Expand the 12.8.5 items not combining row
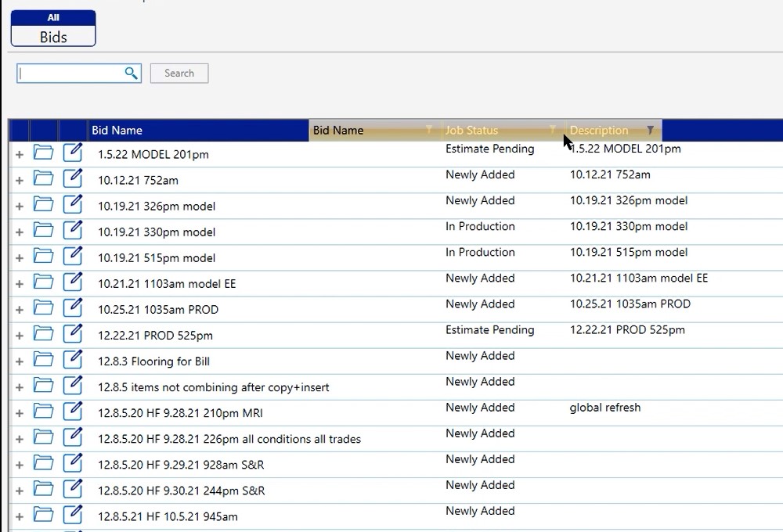This screenshot has width=783, height=532. (19, 387)
